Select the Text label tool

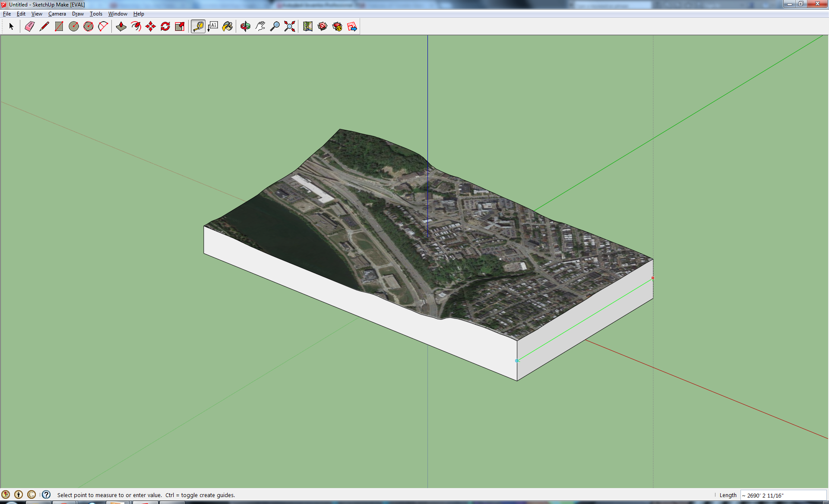(213, 26)
